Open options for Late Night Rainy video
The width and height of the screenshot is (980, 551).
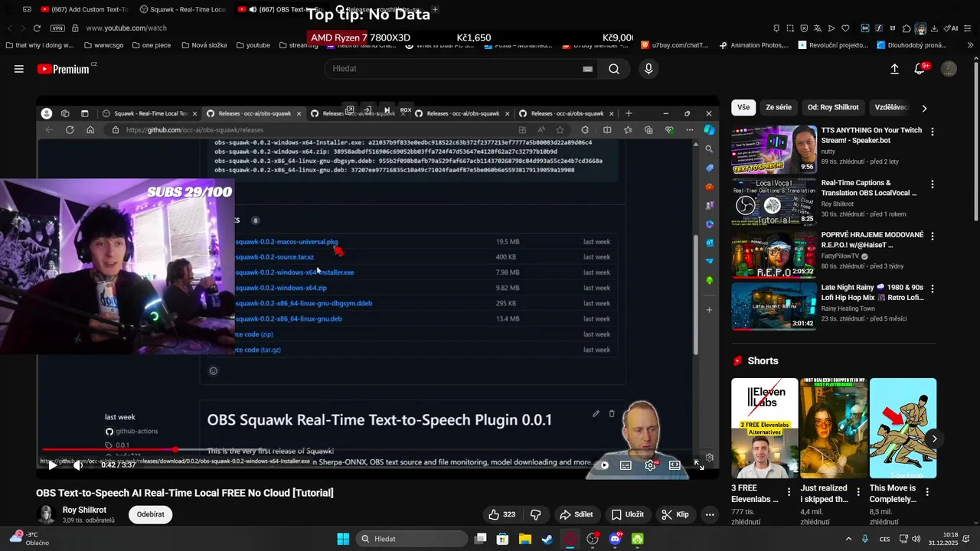click(933, 289)
